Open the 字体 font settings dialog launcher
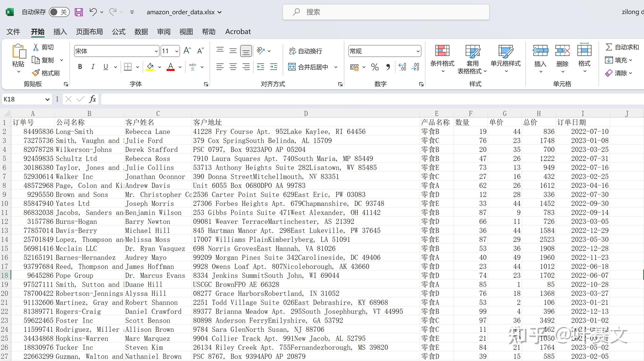The width and height of the screenshot is (644, 361). click(x=206, y=84)
